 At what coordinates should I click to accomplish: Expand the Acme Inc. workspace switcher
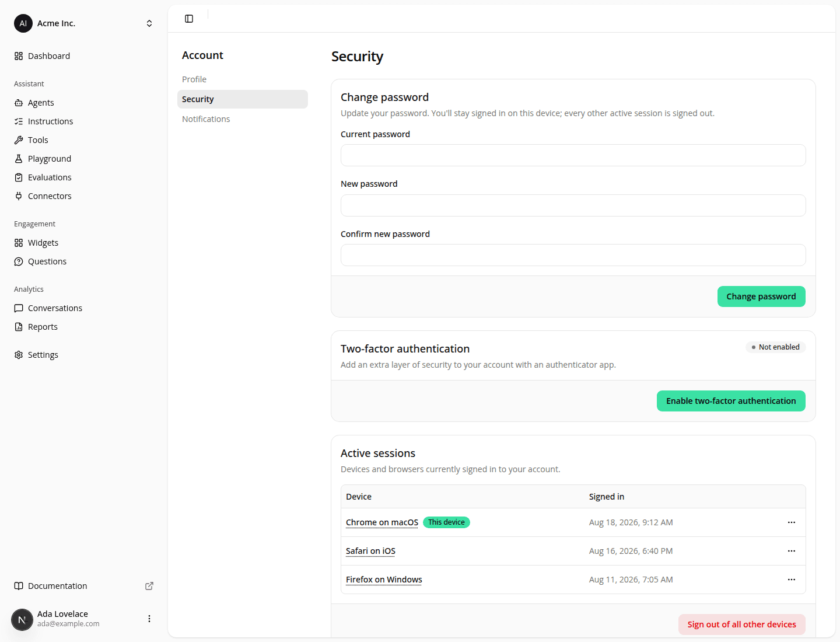click(149, 23)
